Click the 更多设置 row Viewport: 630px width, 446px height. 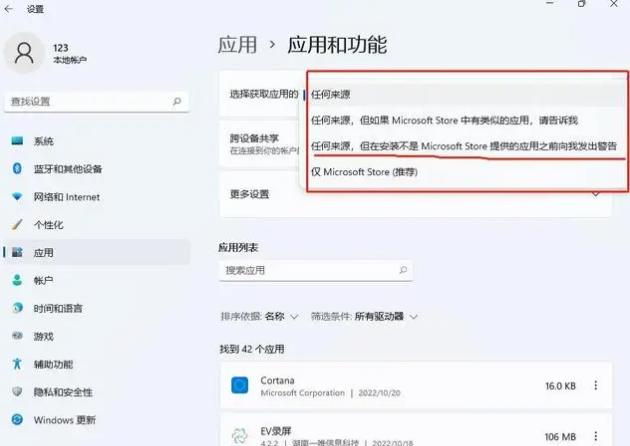[x=415, y=194]
